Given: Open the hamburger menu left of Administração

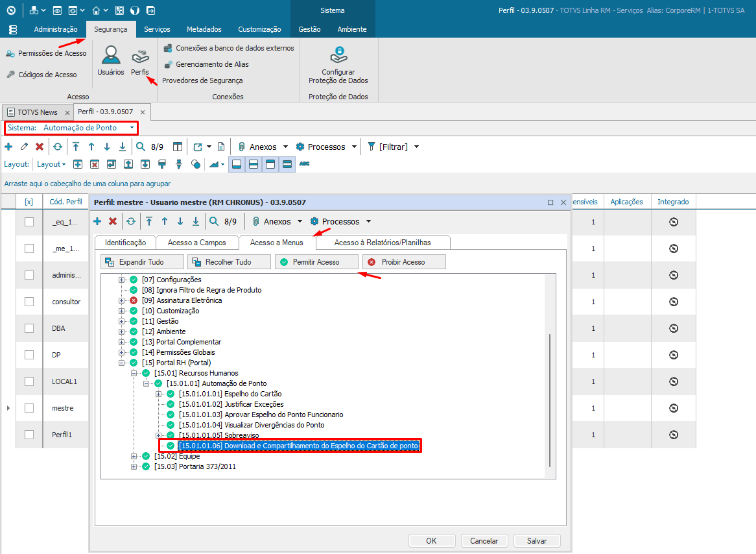Looking at the screenshot, I should click(13, 29).
